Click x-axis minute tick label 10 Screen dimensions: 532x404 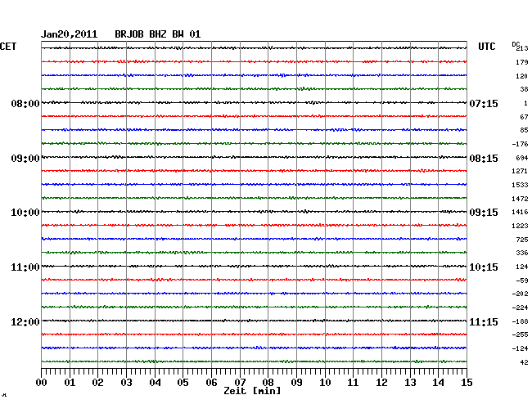point(325,383)
